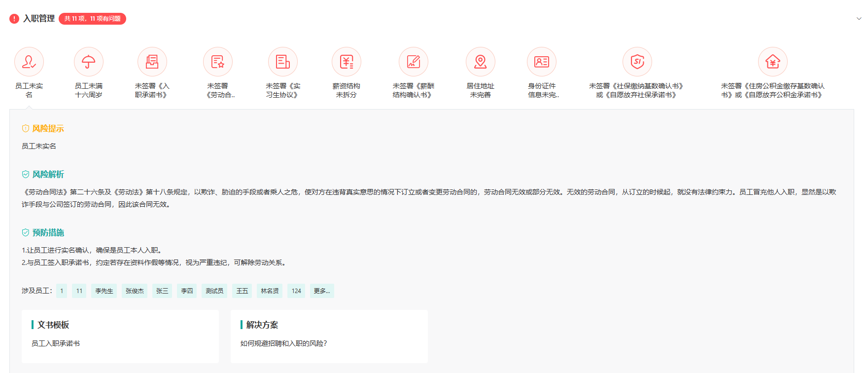868x373 pixels.
Task: Click employee tag 测试员
Action: click(x=214, y=291)
